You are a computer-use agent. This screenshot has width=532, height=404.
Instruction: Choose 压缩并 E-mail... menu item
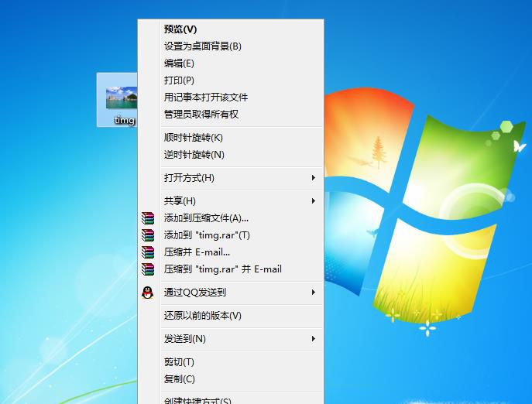click(230, 252)
